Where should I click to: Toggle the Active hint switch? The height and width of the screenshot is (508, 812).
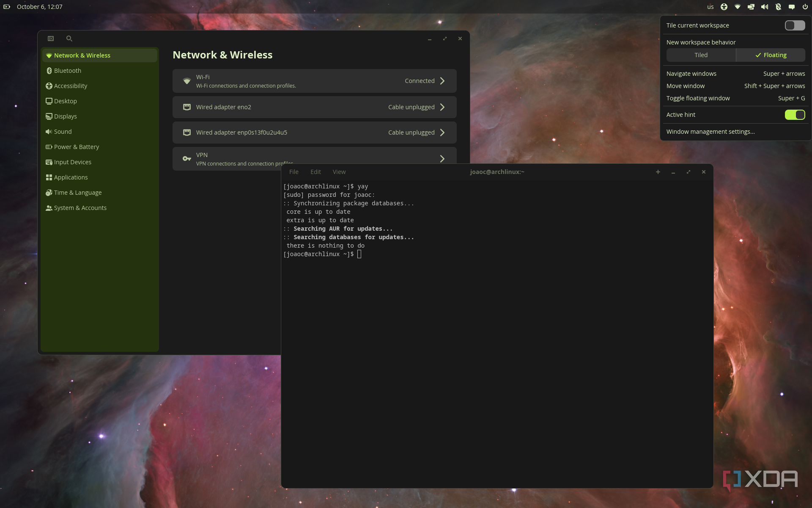(x=795, y=115)
